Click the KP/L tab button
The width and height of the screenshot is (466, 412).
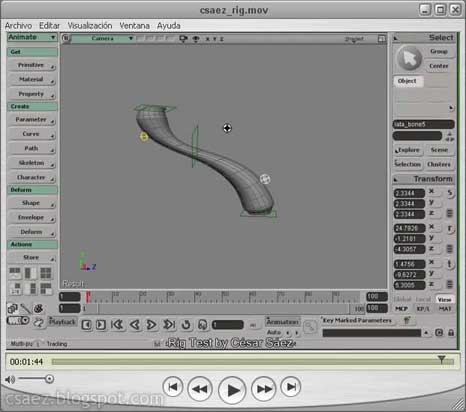(x=423, y=309)
